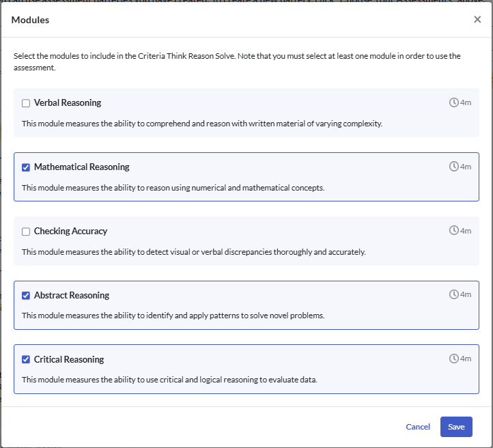Select the Checking Accuracy module name

70,232
